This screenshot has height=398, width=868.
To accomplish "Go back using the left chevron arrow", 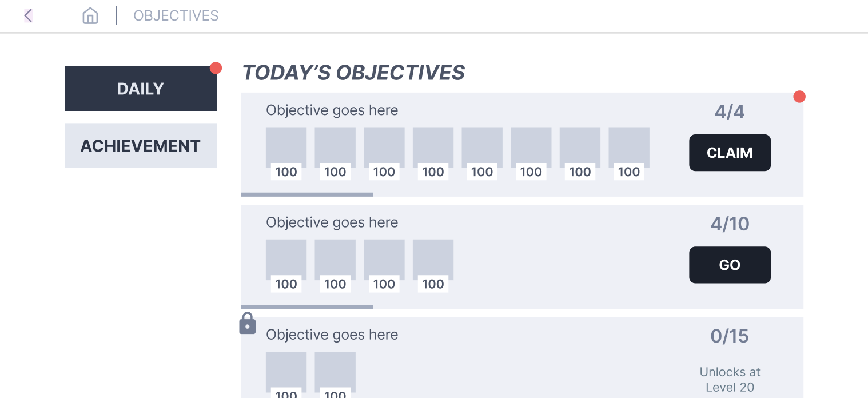I will [28, 15].
